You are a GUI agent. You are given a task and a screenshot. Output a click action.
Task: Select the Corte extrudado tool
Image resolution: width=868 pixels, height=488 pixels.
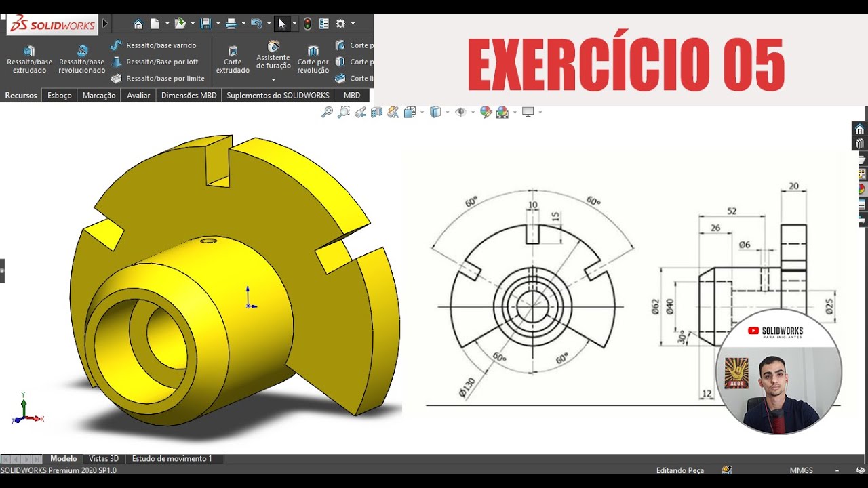(233, 60)
